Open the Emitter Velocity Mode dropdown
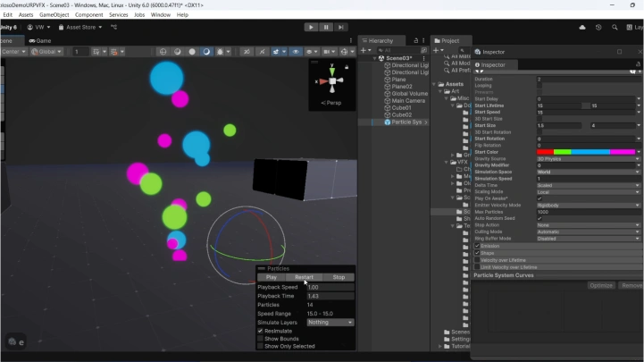This screenshot has height=362, width=644. 588,205
